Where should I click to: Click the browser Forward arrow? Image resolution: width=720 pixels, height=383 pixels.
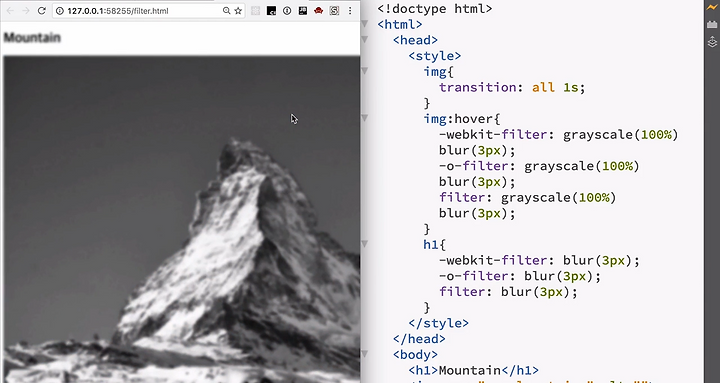coord(26,11)
